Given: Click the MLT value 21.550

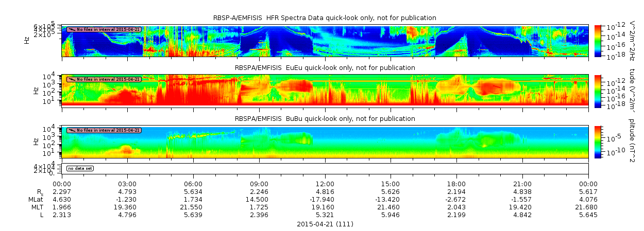Looking at the screenshot, I should coord(192,207).
